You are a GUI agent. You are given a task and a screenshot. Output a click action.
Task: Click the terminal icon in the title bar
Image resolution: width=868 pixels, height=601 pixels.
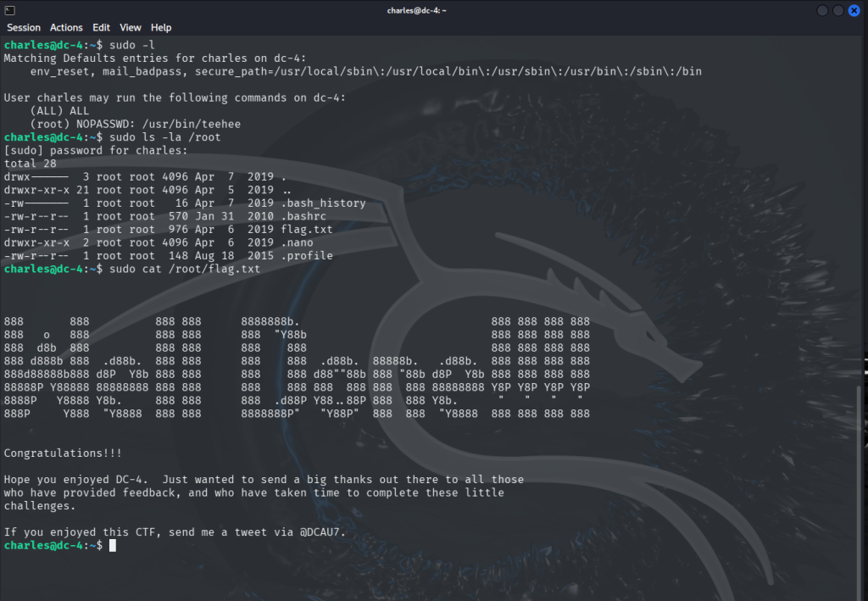coord(10,10)
